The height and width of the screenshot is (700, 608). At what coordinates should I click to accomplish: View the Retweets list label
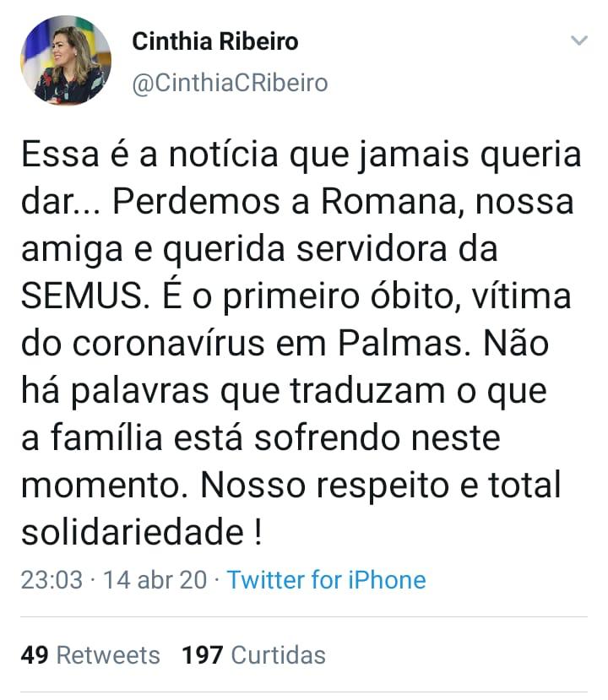click(107, 655)
